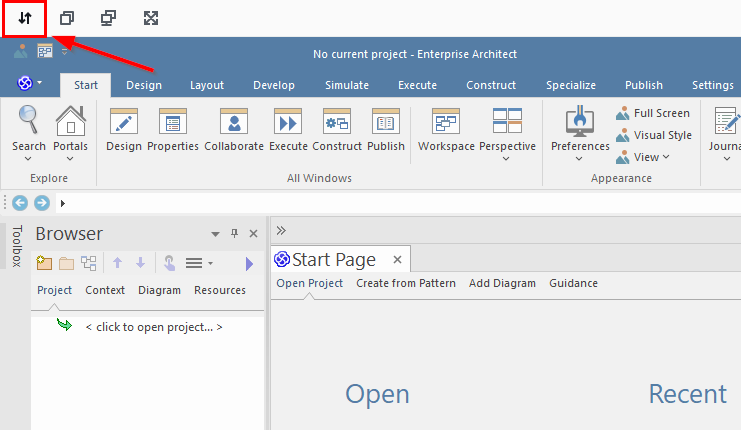This screenshot has height=430, width=741.
Task: Click the Create from Pattern link
Action: click(x=406, y=283)
